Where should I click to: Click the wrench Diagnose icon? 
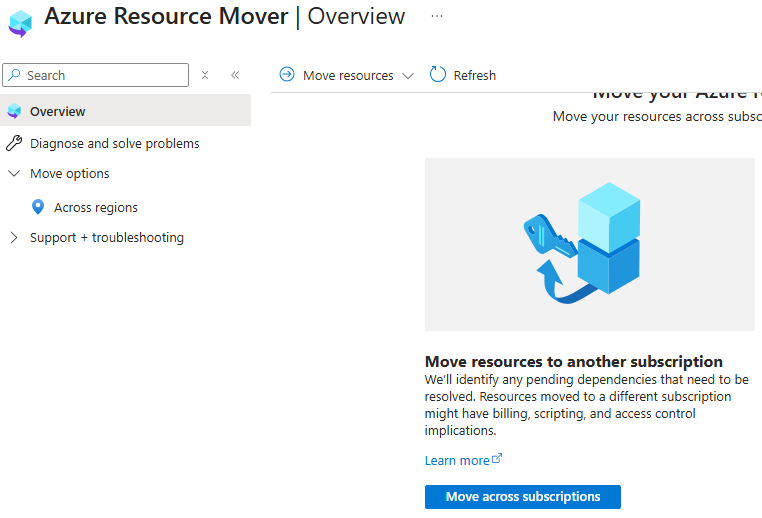14,143
